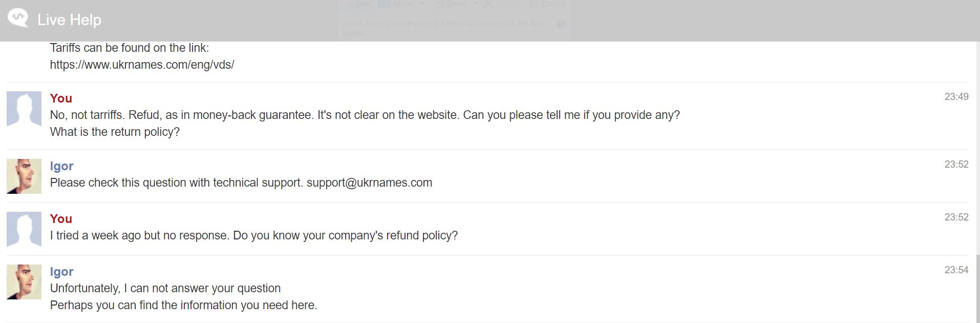Click the "Igor" name above the "Unfortunately" message
The height and width of the screenshot is (323, 980).
click(61, 271)
